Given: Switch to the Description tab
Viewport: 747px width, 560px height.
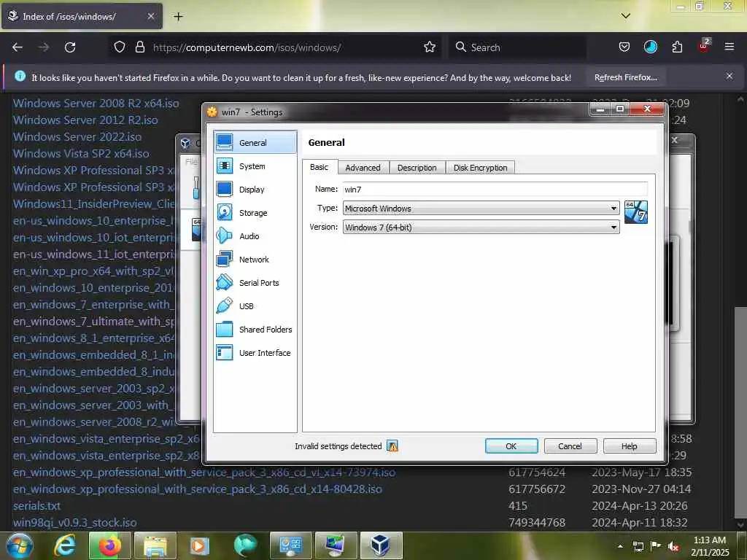Looking at the screenshot, I should point(417,168).
